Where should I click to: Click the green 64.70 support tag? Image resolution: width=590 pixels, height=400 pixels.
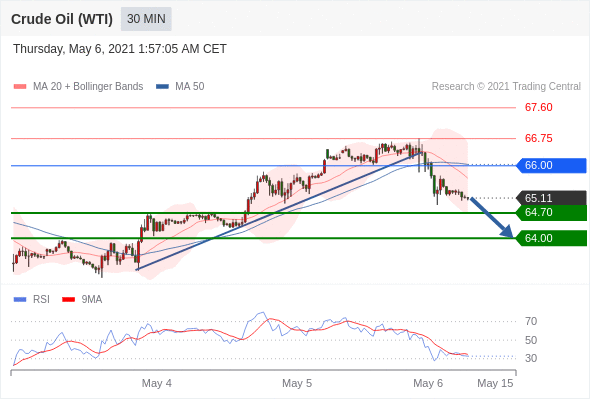coord(551,213)
